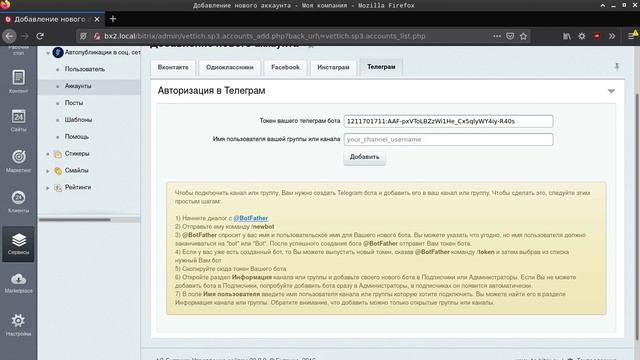Click the channel username input field
Screen dimensions: 640x360
tap(448, 140)
